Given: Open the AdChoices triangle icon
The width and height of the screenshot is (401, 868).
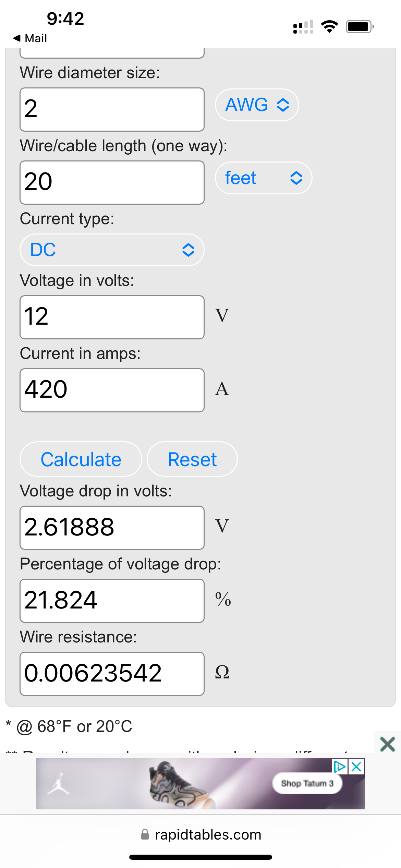Looking at the screenshot, I should coord(340,767).
